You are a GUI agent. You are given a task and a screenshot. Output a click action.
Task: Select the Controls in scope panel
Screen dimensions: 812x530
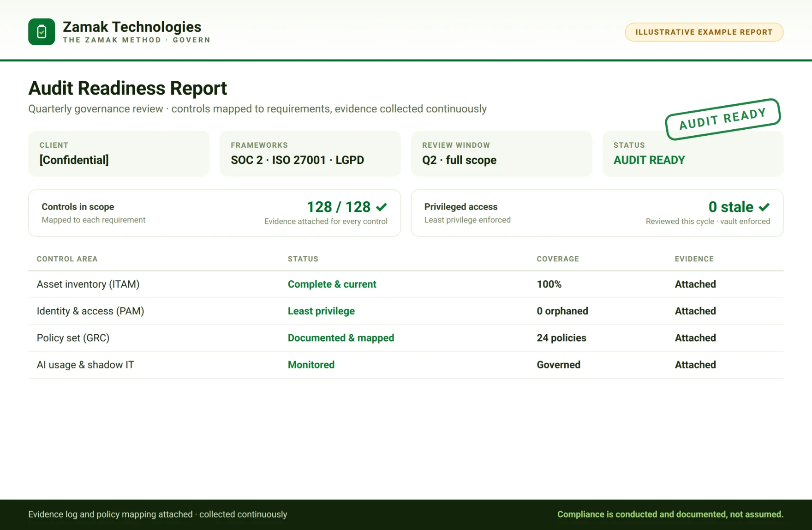coord(215,213)
